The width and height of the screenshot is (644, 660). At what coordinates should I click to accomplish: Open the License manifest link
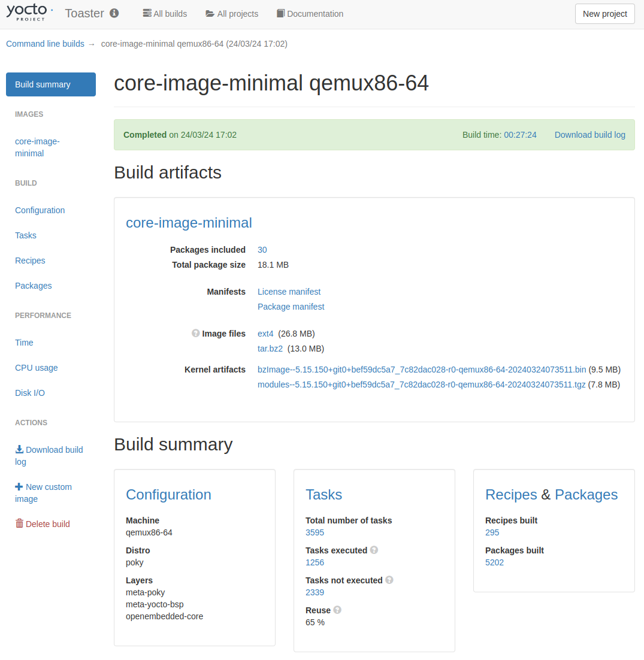[289, 292]
